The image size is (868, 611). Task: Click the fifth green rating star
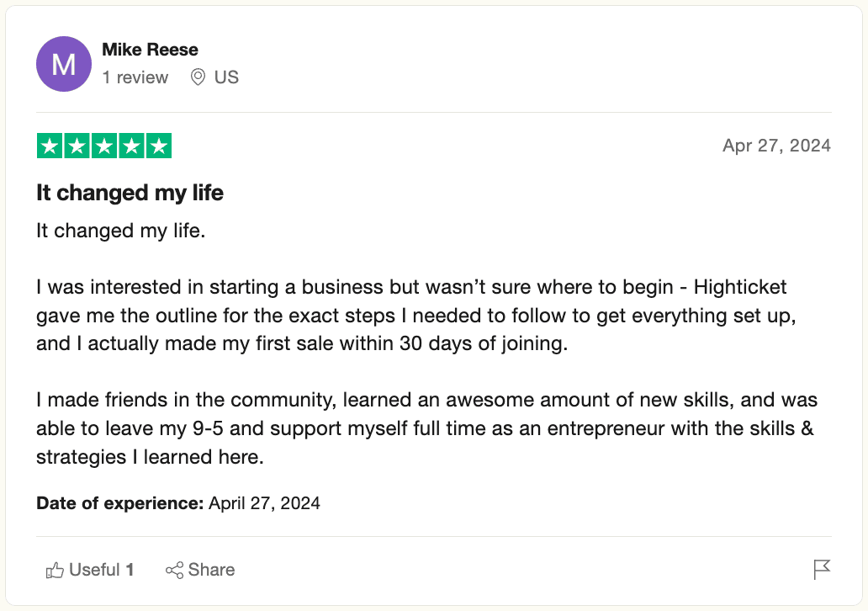[x=158, y=146]
